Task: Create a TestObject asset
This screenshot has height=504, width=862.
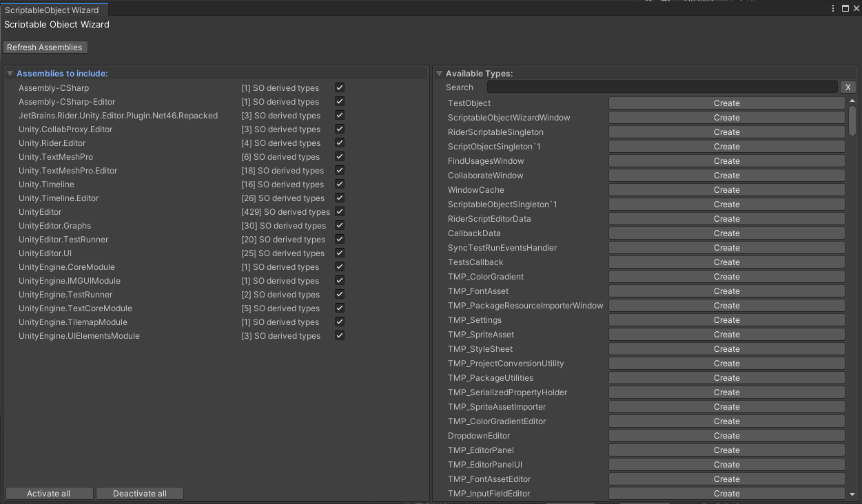Action: (x=726, y=103)
